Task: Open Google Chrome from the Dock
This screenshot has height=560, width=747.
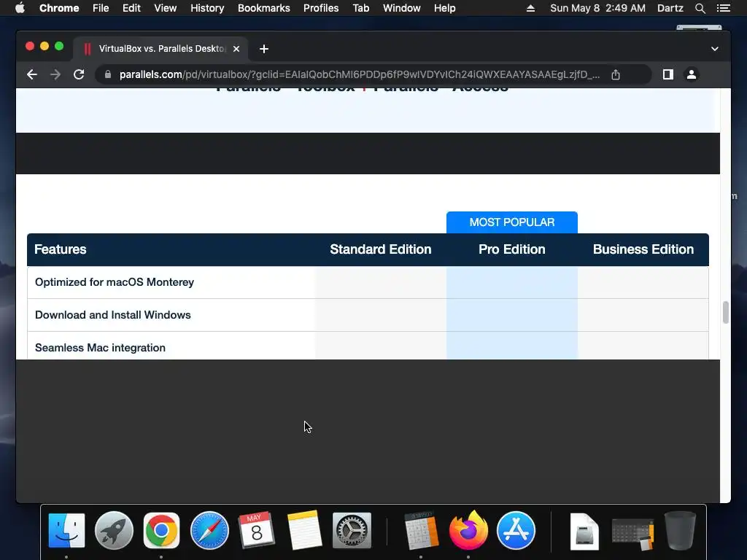Action: pos(161,531)
